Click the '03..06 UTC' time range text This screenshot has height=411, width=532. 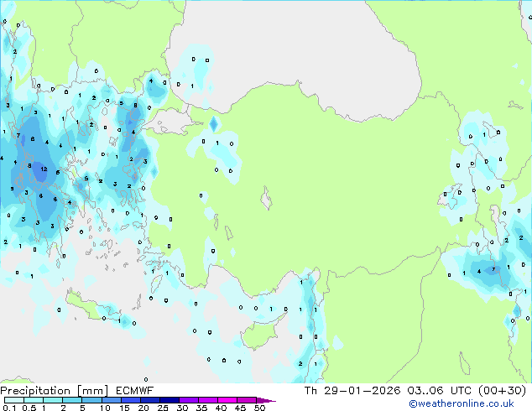point(440,391)
